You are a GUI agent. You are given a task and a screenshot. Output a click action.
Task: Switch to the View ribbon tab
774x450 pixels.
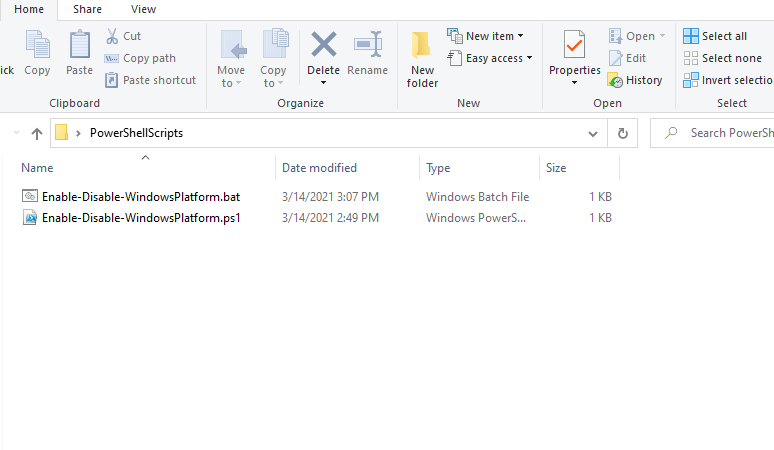point(144,9)
